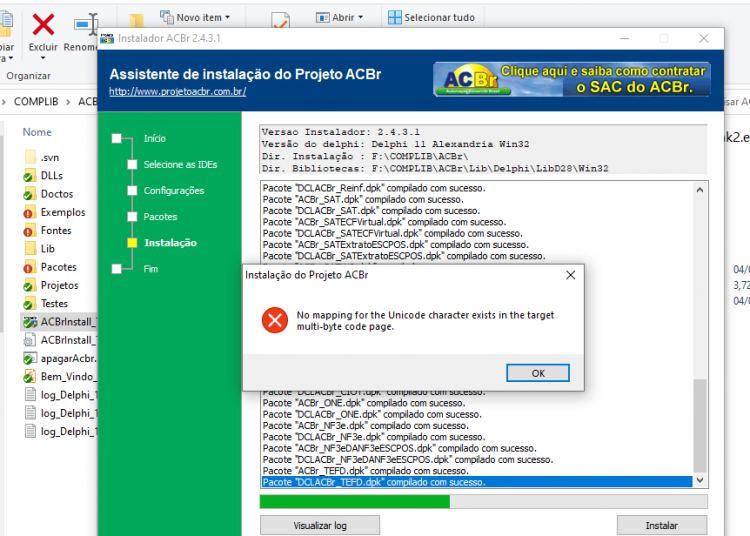Click the red error icon in dialog
The image size is (750, 536).
coord(275,320)
